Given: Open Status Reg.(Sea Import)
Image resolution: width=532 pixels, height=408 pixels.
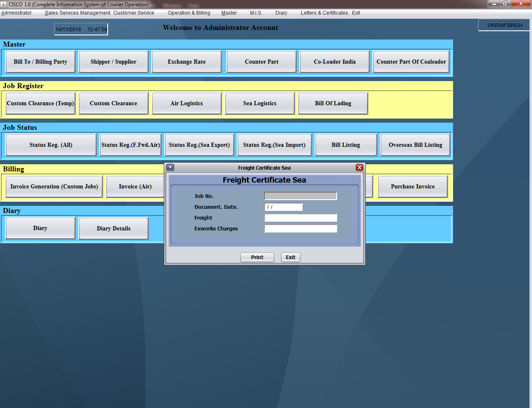Looking at the screenshot, I should pyautogui.click(x=274, y=145).
